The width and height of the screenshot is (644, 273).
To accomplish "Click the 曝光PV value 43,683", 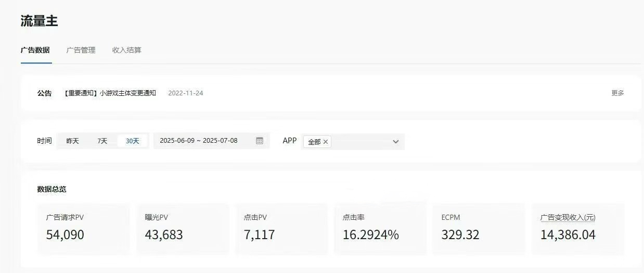I will click(x=164, y=235).
